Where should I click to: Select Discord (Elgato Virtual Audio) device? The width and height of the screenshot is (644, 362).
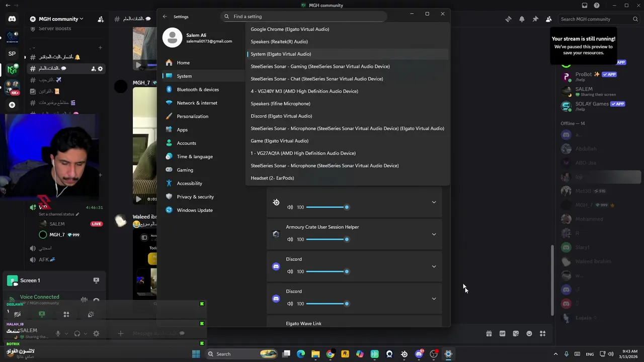pos(347,116)
